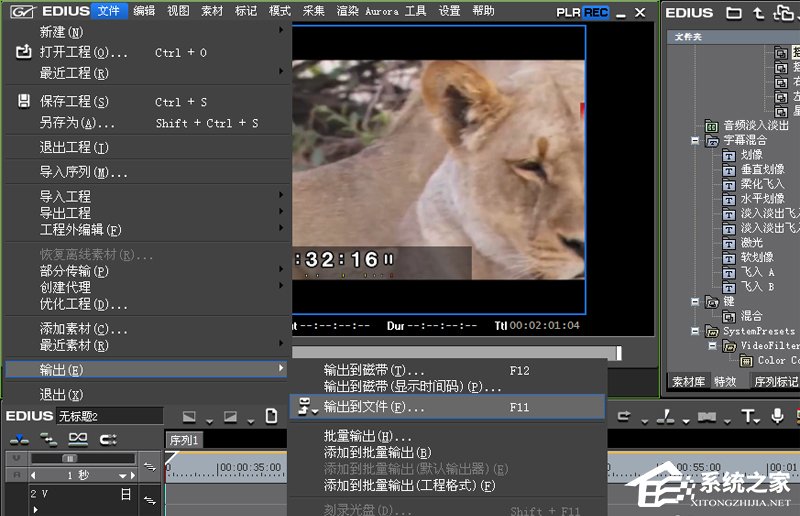Open the 编辑 menu in menu bar

click(144, 11)
